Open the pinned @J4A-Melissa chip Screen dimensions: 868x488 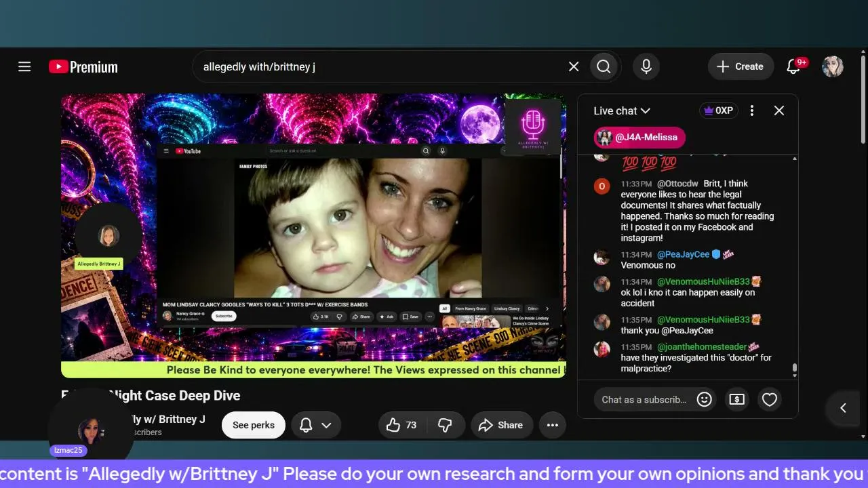(639, 137)
